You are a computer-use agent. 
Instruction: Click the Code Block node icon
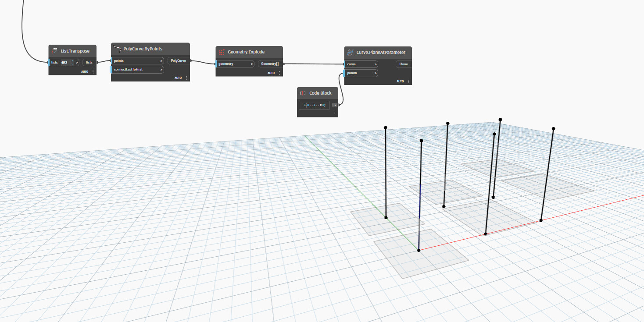pyautogui.click(x=303, y=93)
